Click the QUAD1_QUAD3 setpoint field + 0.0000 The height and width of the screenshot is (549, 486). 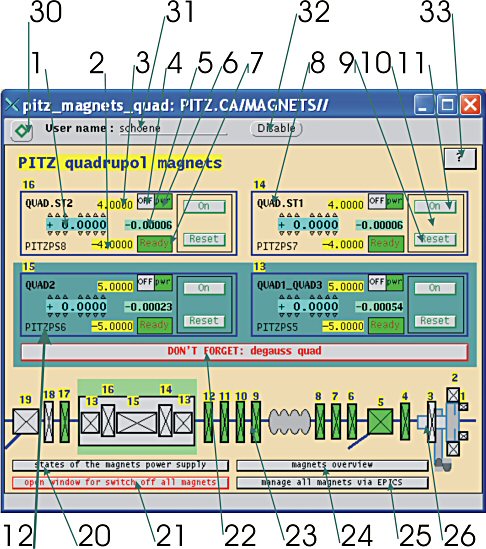click(x=308, y=307)
